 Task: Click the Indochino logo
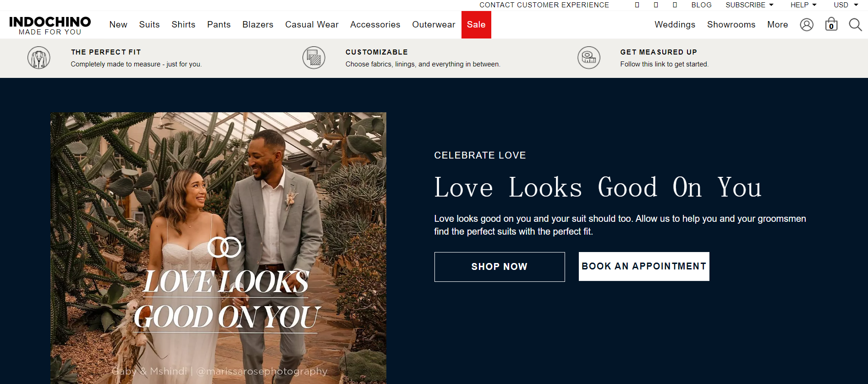pyautogui.click(x=50, y=25)
